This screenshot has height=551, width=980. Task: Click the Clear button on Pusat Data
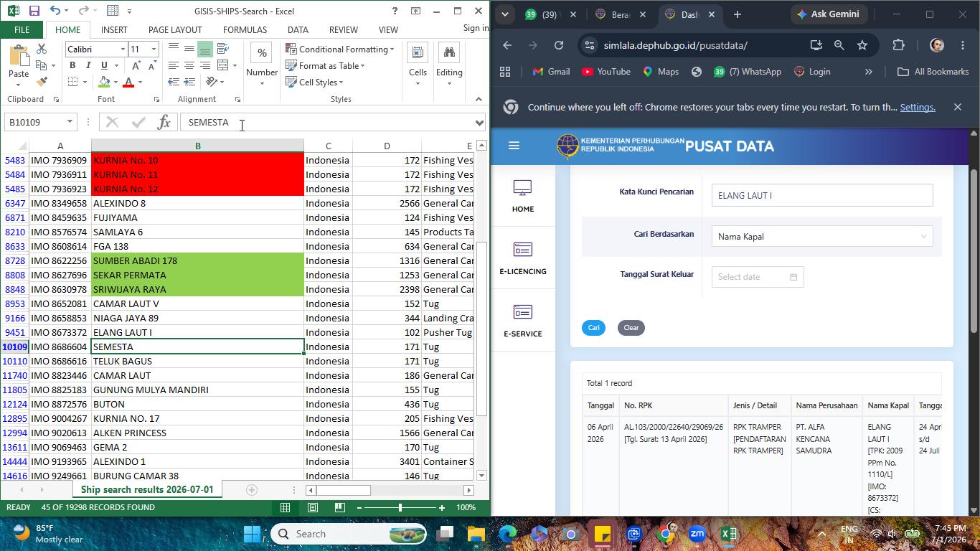(631, 327)
